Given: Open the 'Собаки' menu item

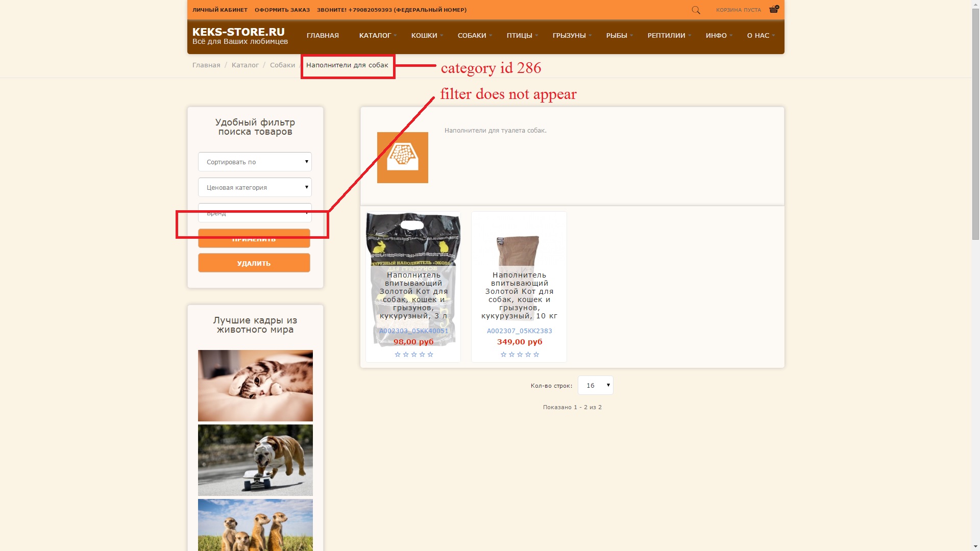Looking at the screenshot, I should 472,36.
